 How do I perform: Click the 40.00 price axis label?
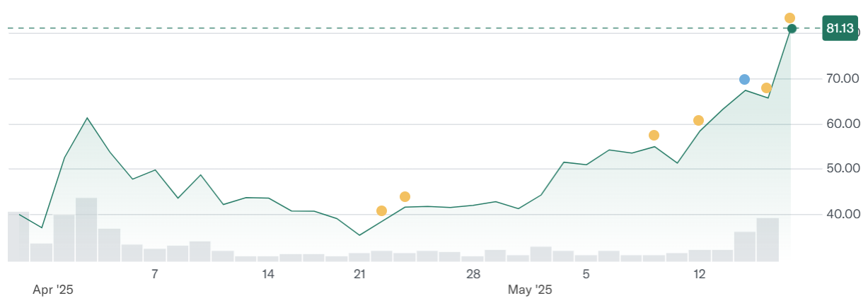pos(842,214)
